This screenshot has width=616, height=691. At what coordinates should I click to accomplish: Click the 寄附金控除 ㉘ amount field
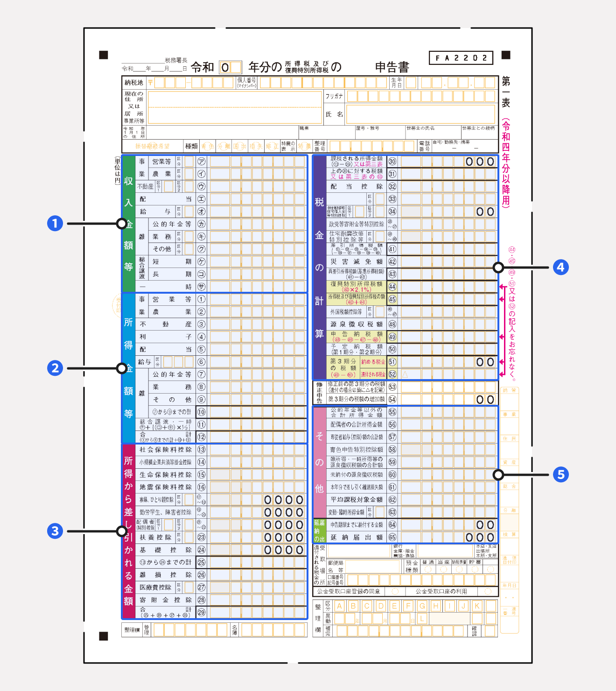tap(258, 600)
